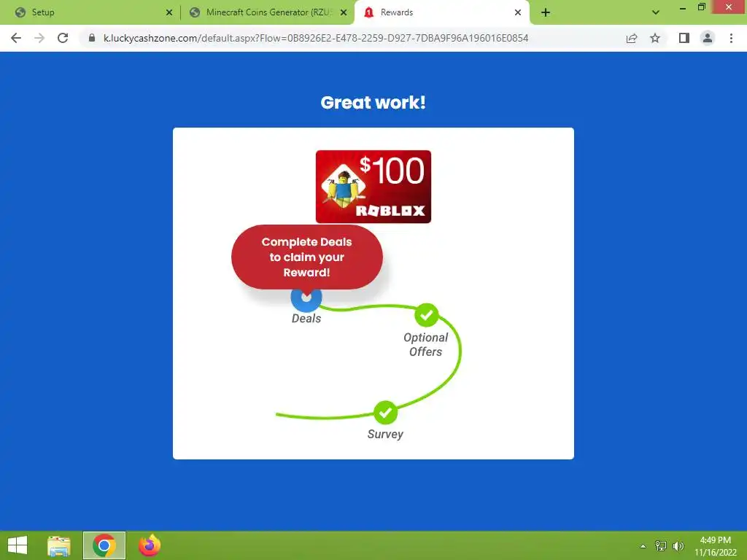The height and width of the screenshot is (560, 747).
Task: Go back to the previous page
Action: [x=16, y=38]
